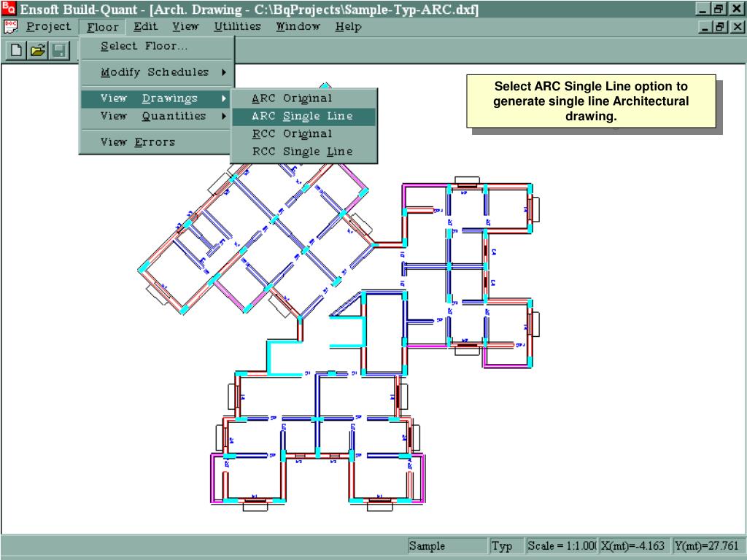Expand the View Quantities submenu

point(156,116)
